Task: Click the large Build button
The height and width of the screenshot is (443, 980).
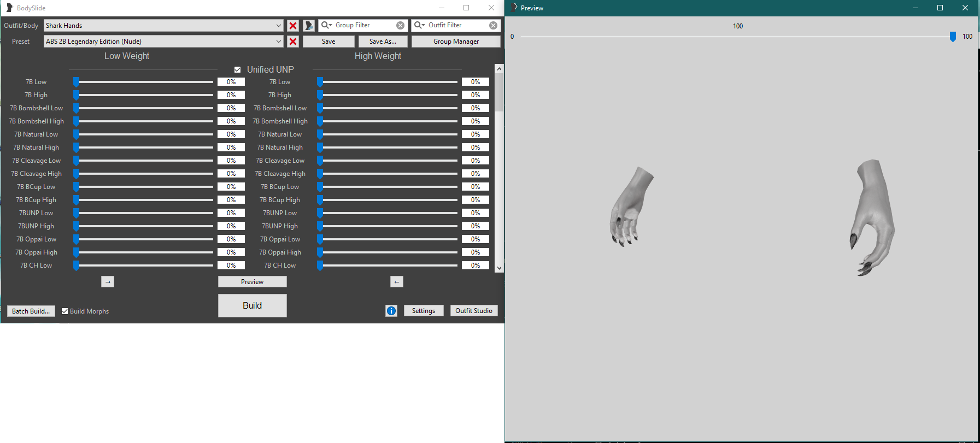Action: tap(253, 305)
